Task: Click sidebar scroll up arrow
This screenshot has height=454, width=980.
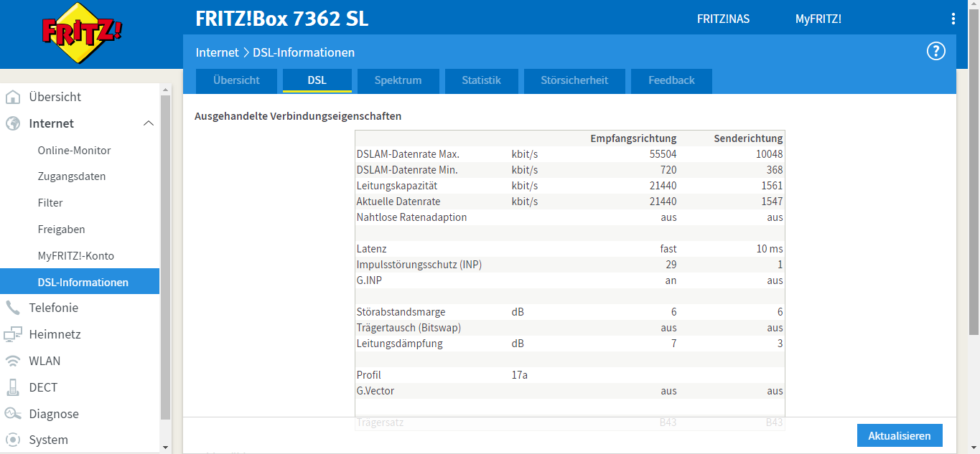Action: [165, 90]
